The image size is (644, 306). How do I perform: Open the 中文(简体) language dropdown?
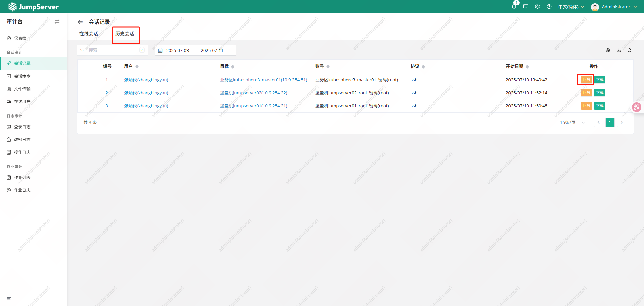click(x=571, y=7)
